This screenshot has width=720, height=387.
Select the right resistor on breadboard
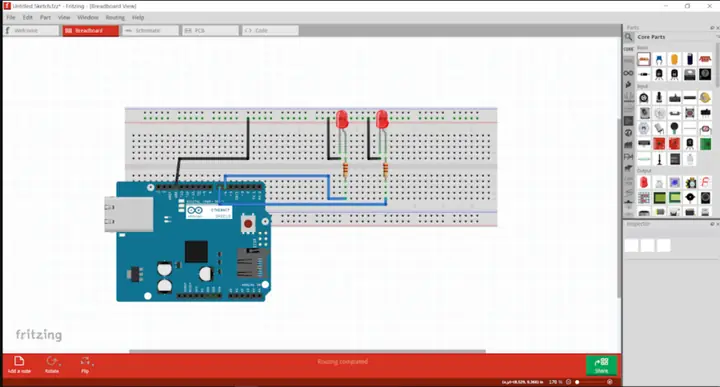point(385,169)
